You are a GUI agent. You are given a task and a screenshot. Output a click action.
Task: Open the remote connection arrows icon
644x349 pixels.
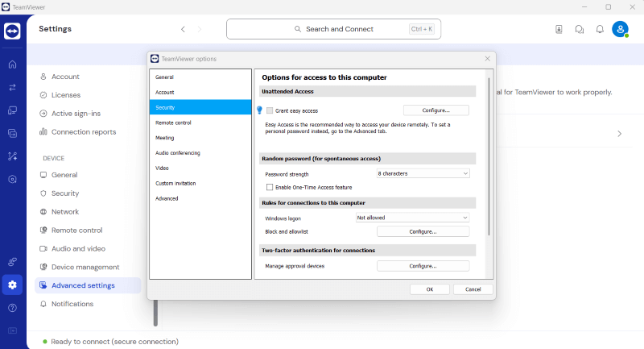pyautogui.click(x=12, y=87)
